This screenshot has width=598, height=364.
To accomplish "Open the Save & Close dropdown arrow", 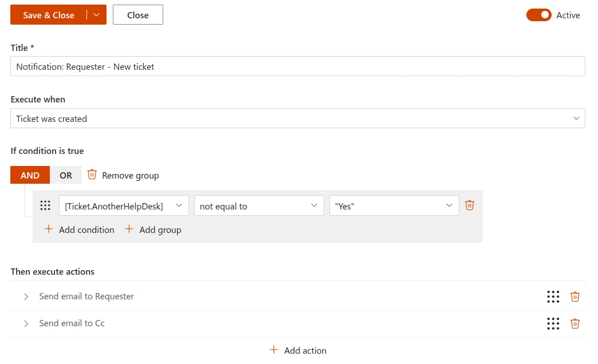I will (x=96, y=15).
